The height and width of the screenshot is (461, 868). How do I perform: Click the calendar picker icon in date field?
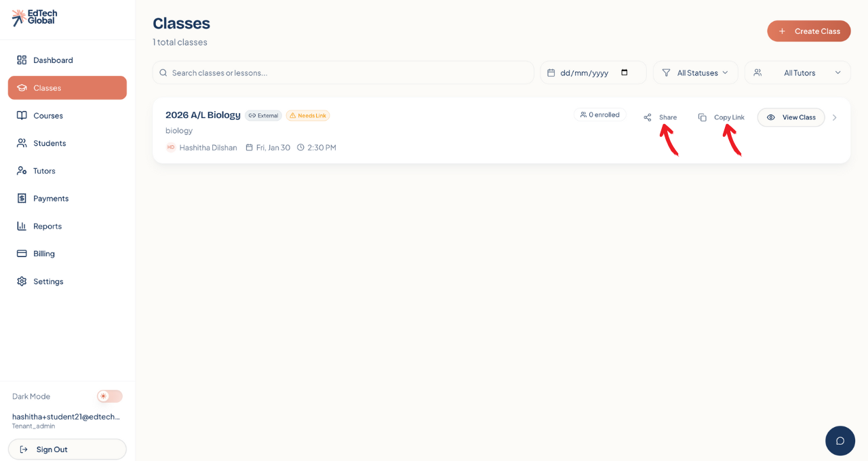[x=625, y=73]
